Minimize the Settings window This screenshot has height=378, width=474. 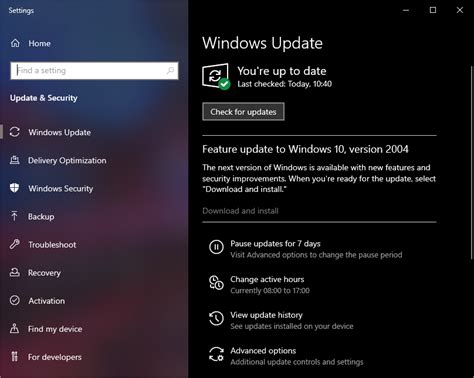tap(406, 10)
